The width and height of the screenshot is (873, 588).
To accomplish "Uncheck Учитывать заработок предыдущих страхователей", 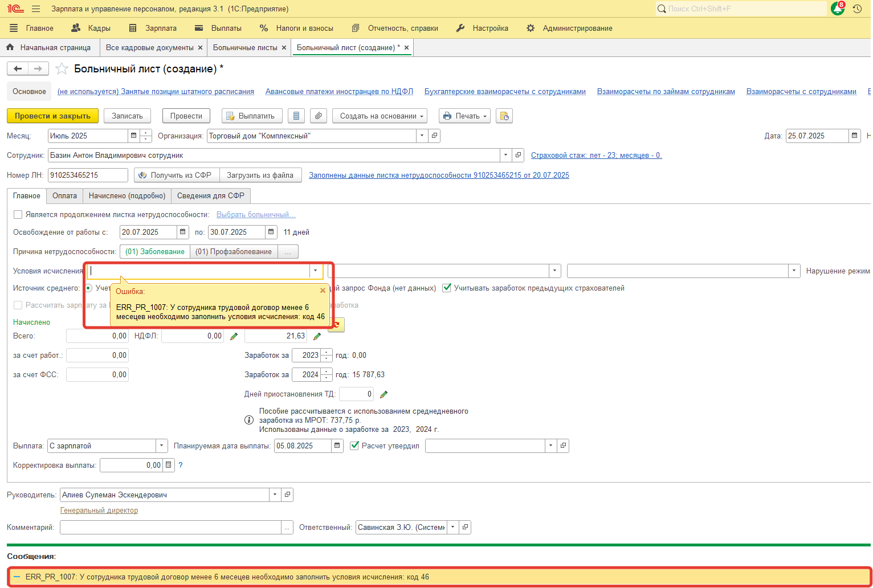I will (x=447, y=288).
